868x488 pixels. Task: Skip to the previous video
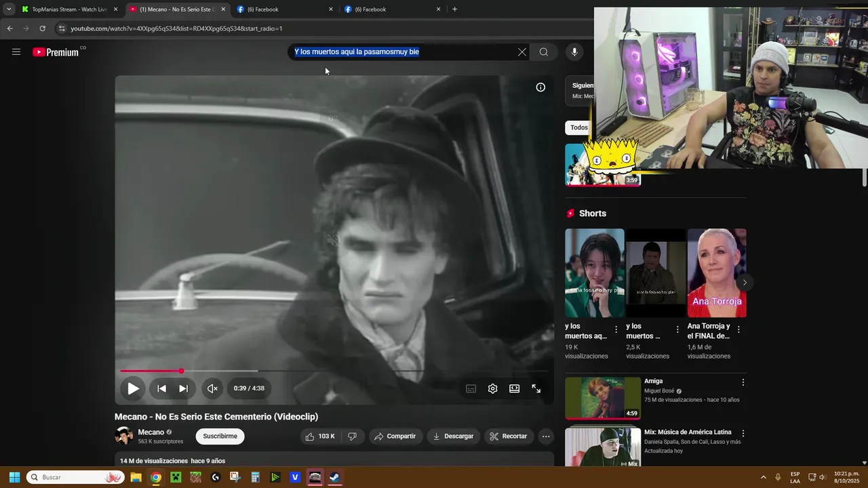pyautogui.click(x=161, y=388)
